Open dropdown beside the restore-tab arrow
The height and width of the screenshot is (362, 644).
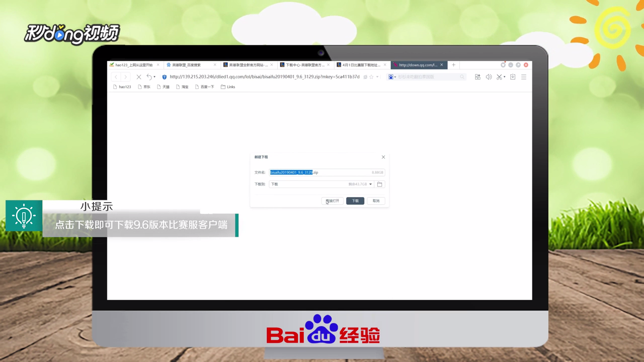click(154, 77)
